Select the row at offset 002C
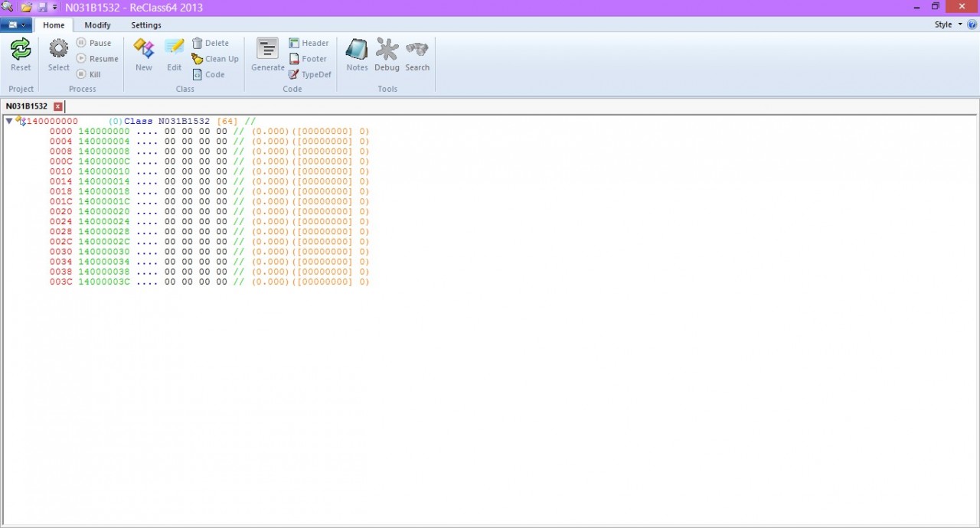Screen dimensions: 980x528 [x=209, y=242]
